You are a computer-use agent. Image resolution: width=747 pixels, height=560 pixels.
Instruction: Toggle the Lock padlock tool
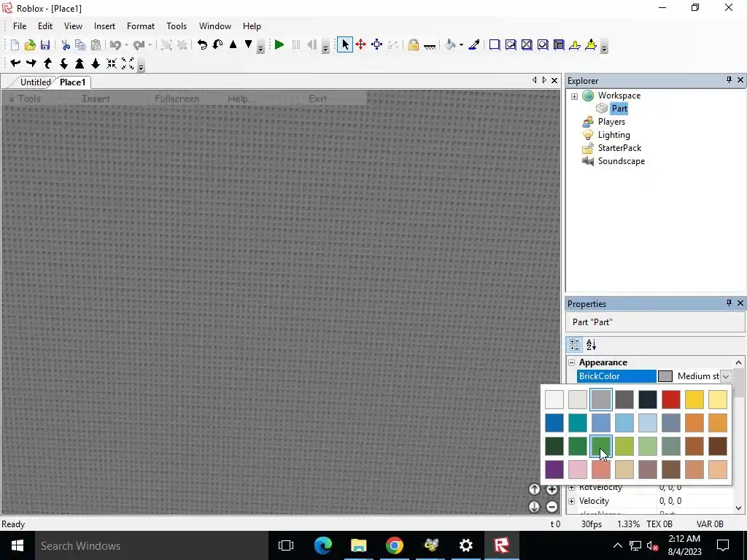pos(413,44)
